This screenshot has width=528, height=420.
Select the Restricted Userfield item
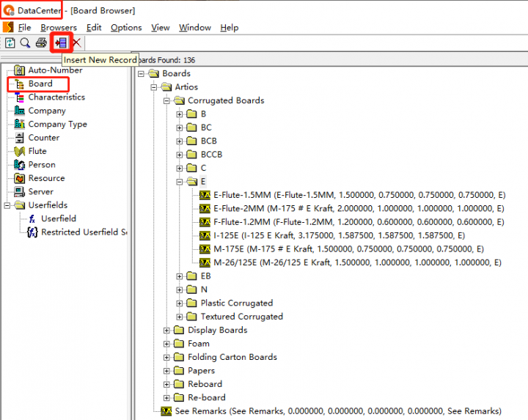click(84, 232)
